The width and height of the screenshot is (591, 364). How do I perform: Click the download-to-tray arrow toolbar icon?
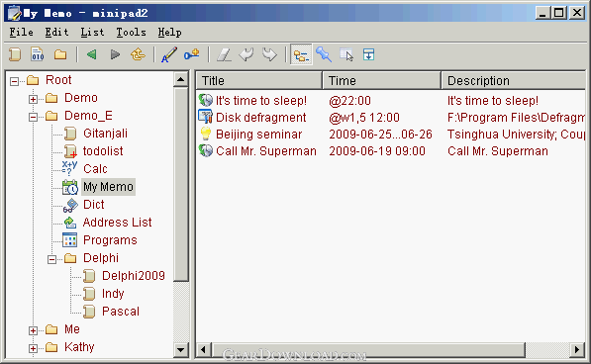[368, 55]
